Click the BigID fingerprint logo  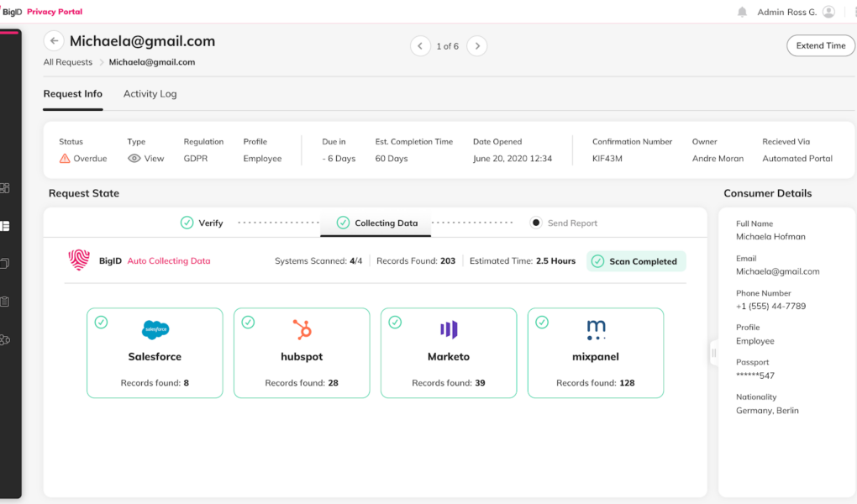coord(79,260)
